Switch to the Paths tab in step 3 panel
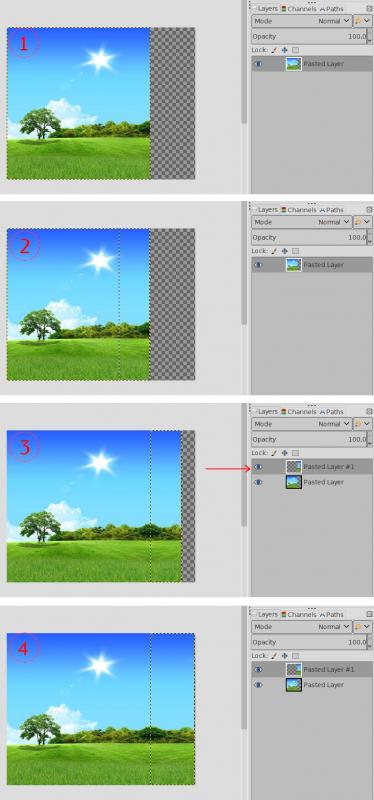Image resolution: width=374 pixels, height=800 pixels. pyautogui.click(x=332, y=411)
